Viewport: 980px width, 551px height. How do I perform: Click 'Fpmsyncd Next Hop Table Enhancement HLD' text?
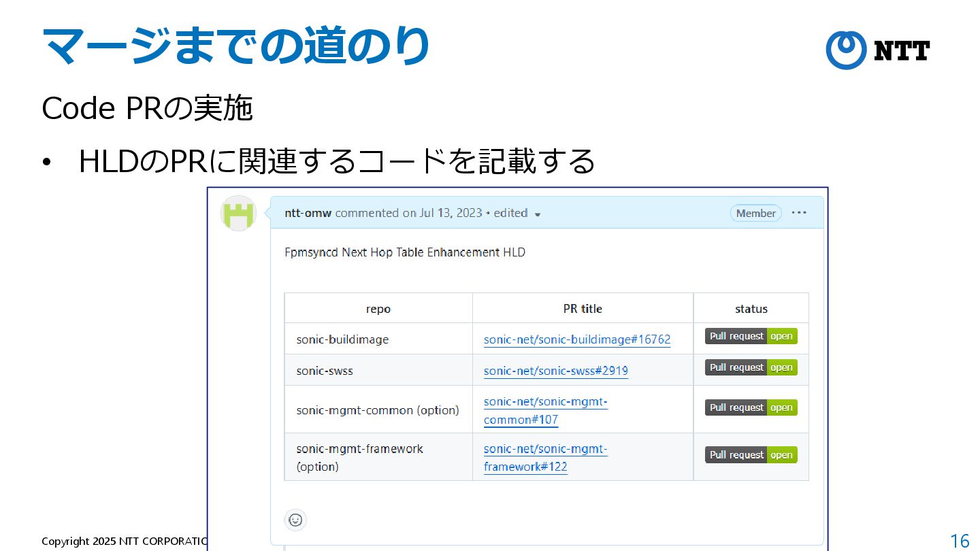coord(405,252)
